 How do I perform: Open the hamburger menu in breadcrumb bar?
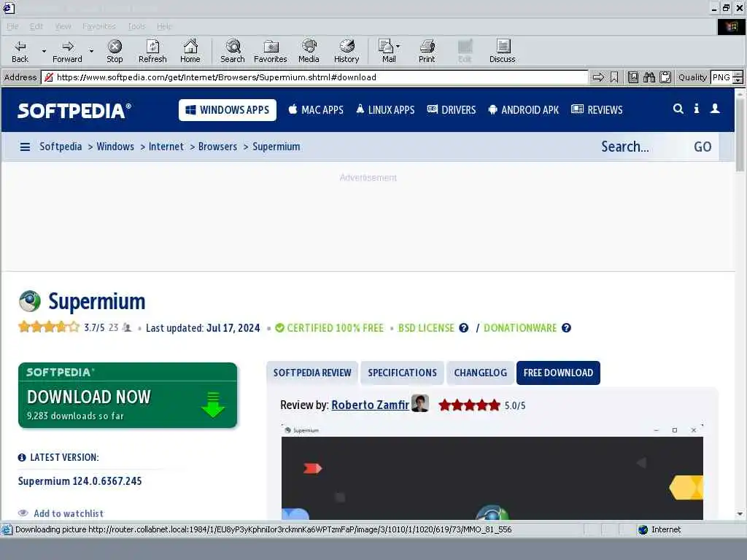pos(25,147)
